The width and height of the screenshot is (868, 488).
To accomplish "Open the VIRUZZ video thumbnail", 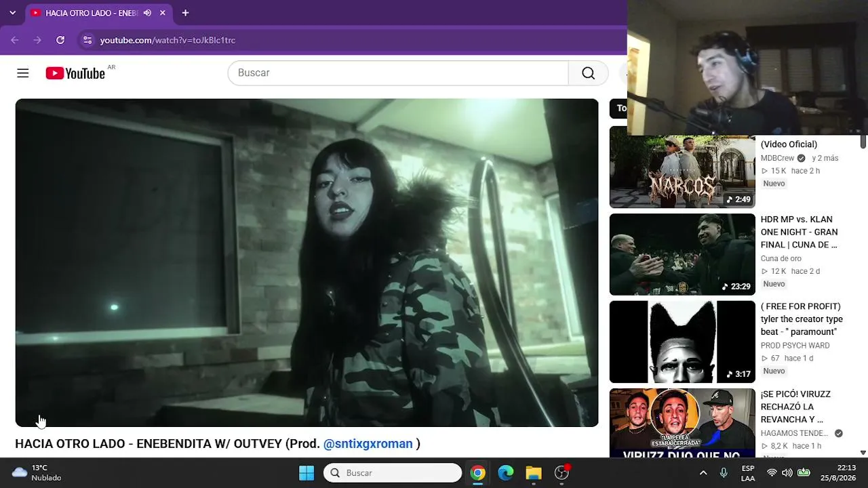I will [682, 423].
